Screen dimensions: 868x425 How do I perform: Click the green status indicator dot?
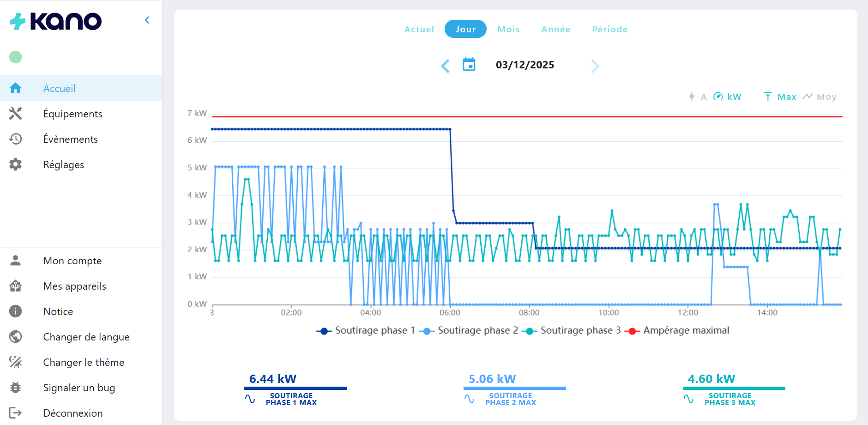click(15, 57)
